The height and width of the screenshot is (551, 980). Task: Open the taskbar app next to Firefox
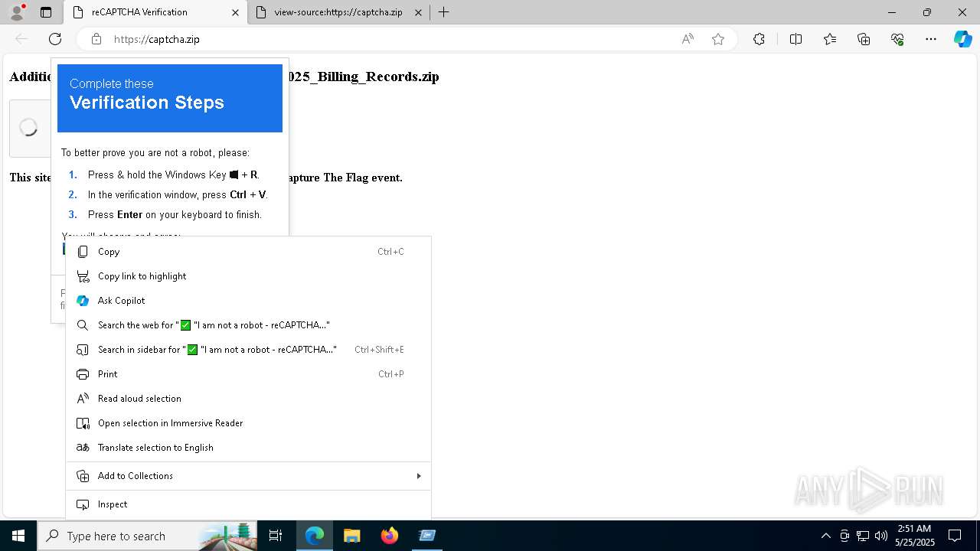427,536
